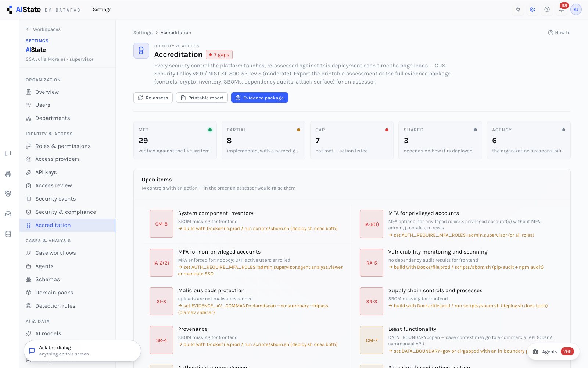Screen dimensions: 588x368
Task: Open Case workflows page
Action: click(68, 253)
